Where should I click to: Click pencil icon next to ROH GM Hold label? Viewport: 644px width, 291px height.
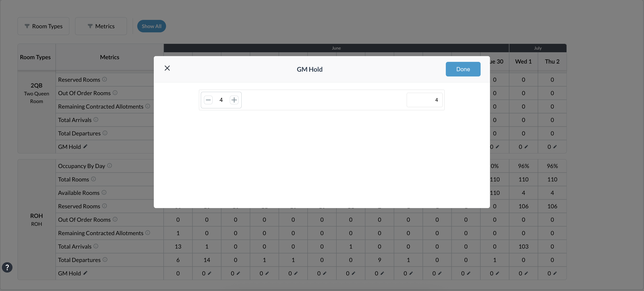point(85,273)
